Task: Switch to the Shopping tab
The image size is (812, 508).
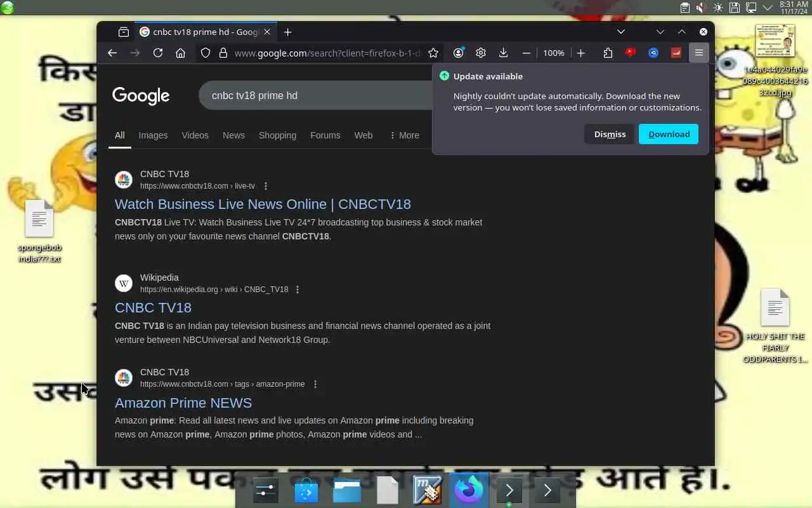Action: pyautogui.click(x=277, y=135)
